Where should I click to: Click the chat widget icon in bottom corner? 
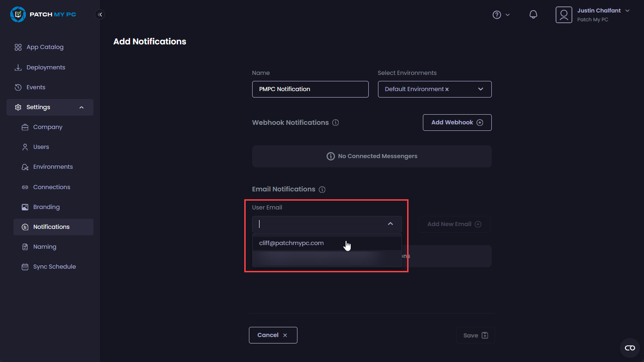click(630, 348)
